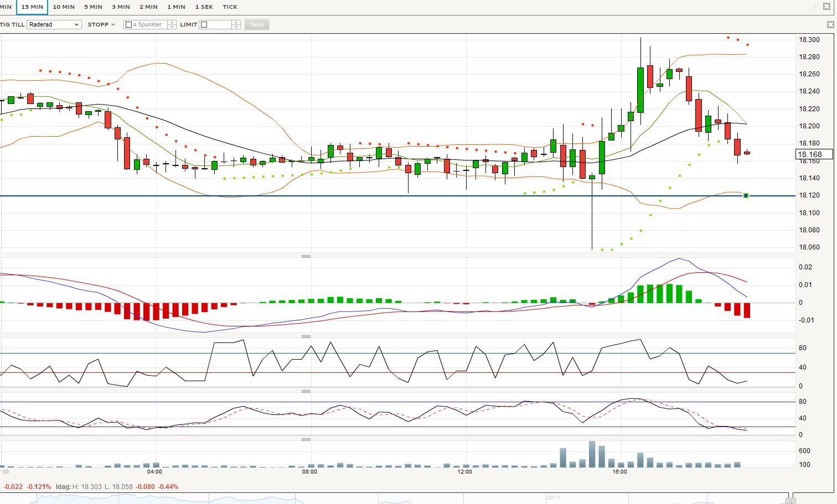Screen dimensions: 837x504
Task: Click the blue marker on horizontal 18.120 line
Action: click(746, 195)
